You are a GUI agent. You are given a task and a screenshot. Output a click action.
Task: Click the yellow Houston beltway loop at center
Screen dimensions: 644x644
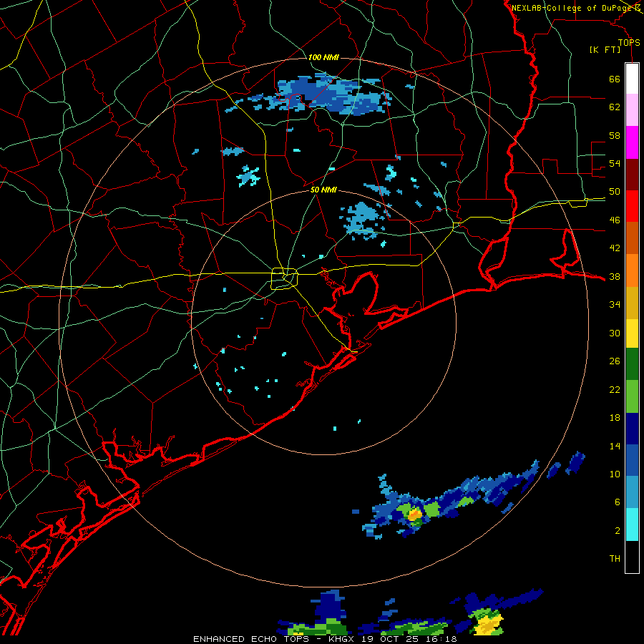coord(284,278)
